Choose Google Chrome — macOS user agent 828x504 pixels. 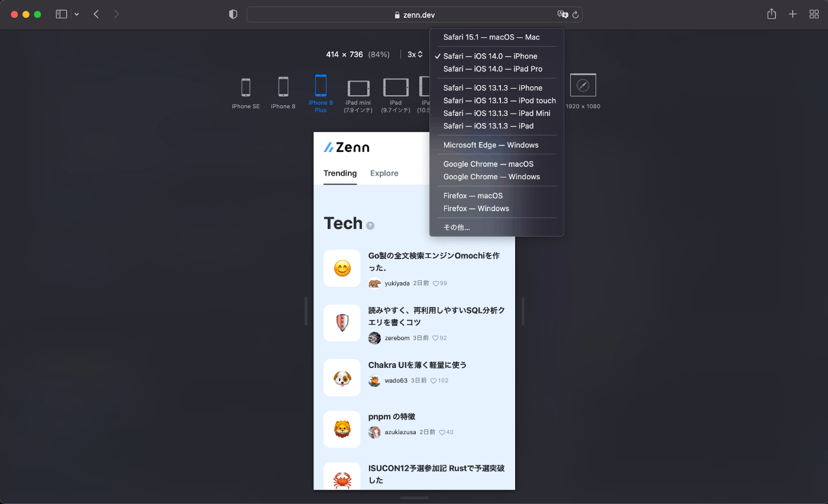(x=497, y=164)
